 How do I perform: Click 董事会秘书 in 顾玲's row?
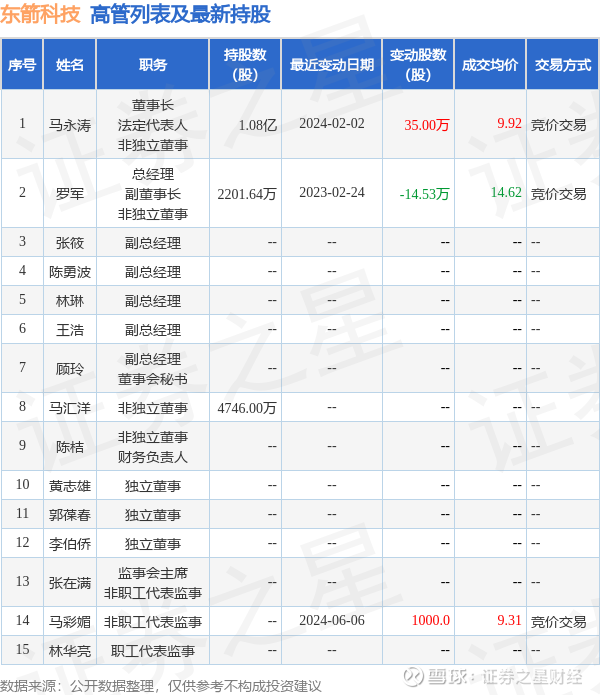(152, 379)
